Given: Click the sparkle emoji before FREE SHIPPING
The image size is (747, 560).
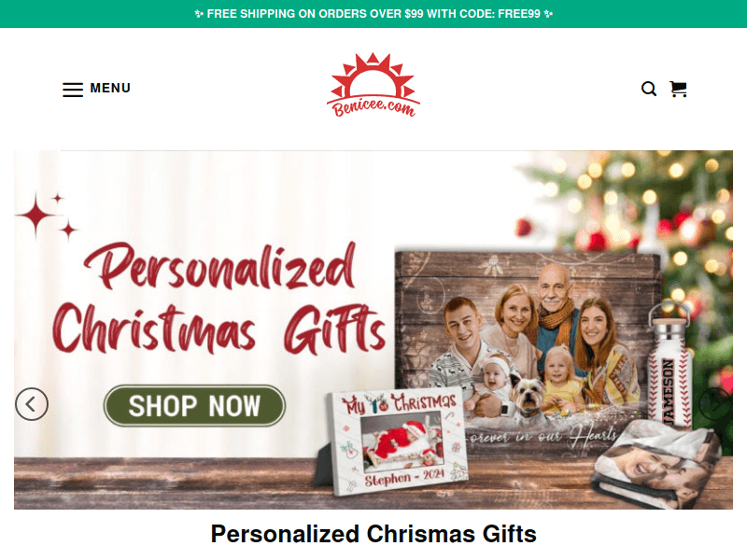Looking at the screenshot, I should [x=199, y=14].
